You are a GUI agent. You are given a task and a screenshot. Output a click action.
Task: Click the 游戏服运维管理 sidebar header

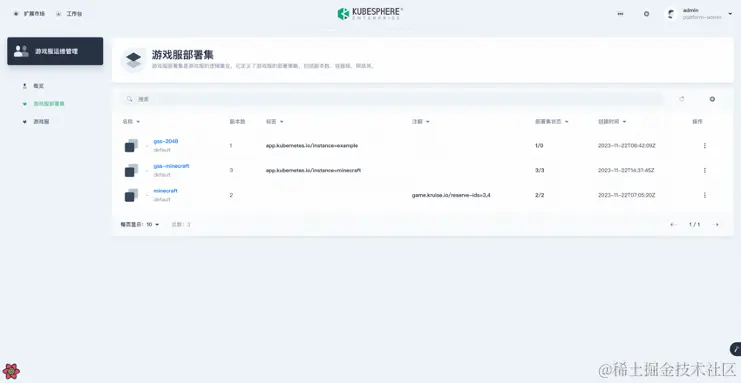[x=55, y=51]
